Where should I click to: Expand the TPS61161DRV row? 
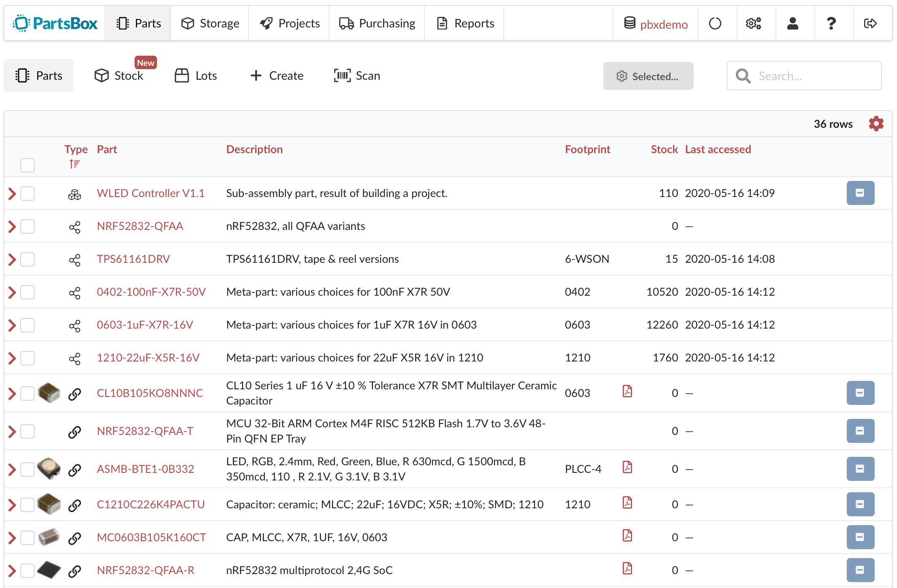pyautogui.click(x=13, y=259)
